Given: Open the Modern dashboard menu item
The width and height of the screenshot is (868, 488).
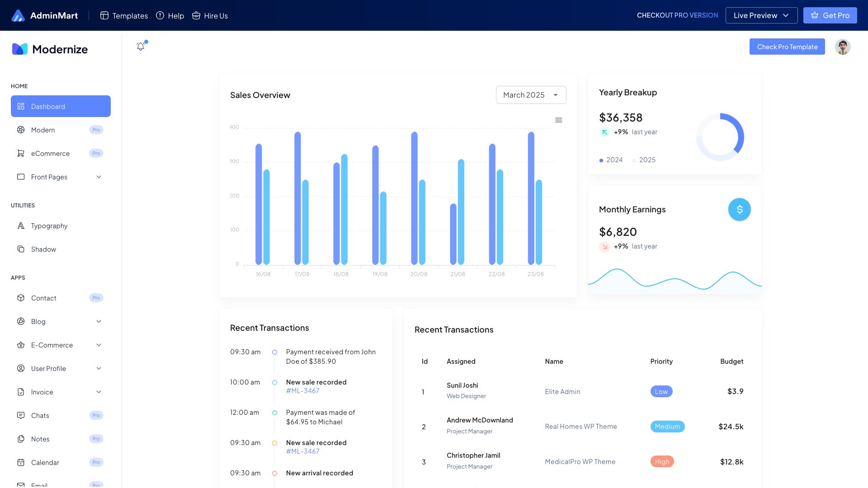Looking at the screenshot, I should point(42,130).
